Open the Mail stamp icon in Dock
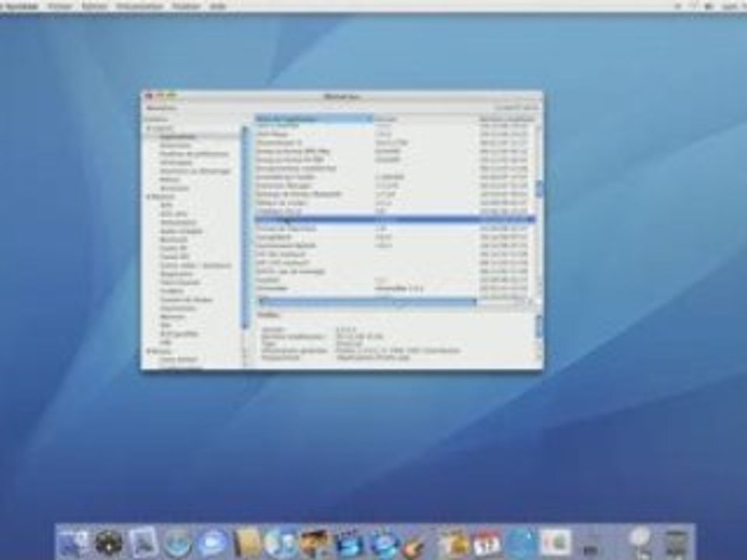 click(142, 543)
